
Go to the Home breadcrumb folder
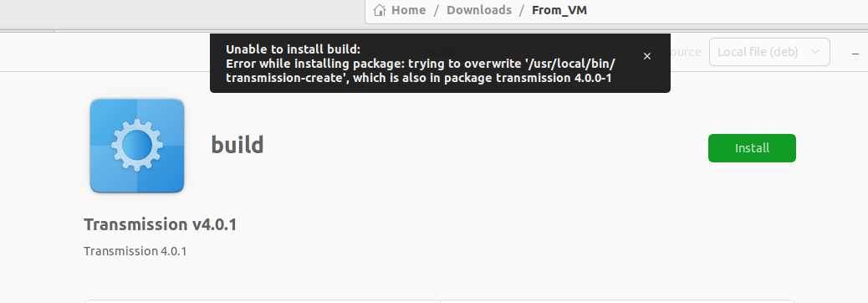pyautogui.click(x=409, y=10)
